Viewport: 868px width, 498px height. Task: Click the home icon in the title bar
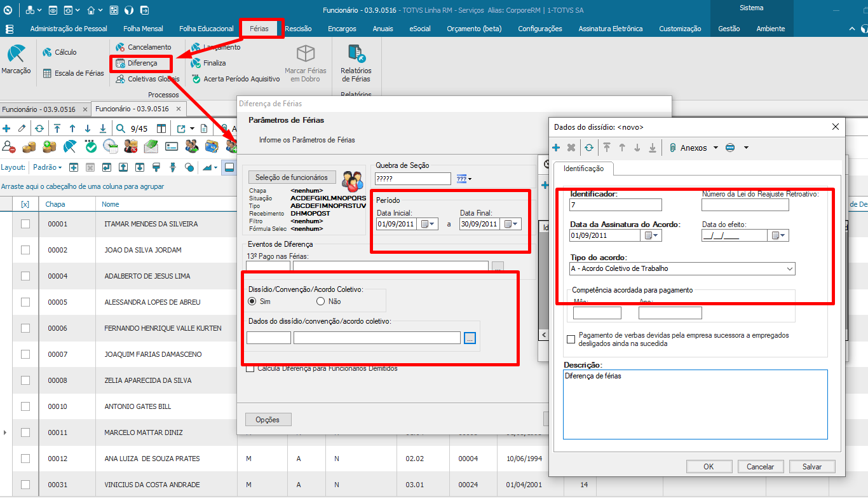(x=91, y=11)
